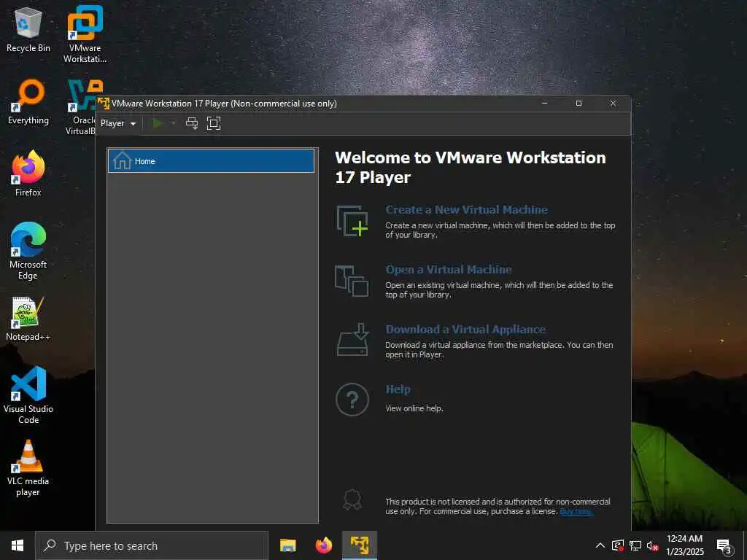This screenshot has height=560, width=747.
Task: Open the network tray icon
Action: click(635, 545)
